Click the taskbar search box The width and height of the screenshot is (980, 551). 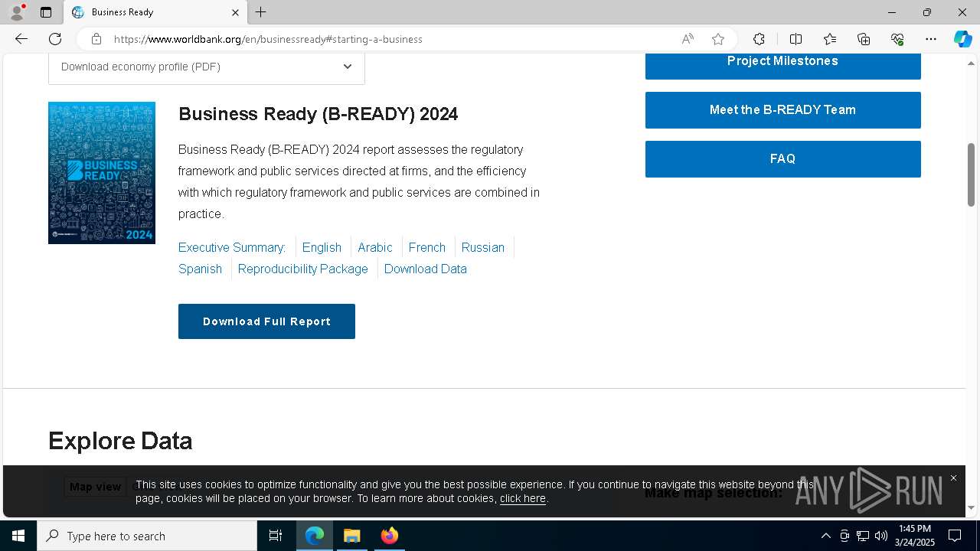[147, 536]
